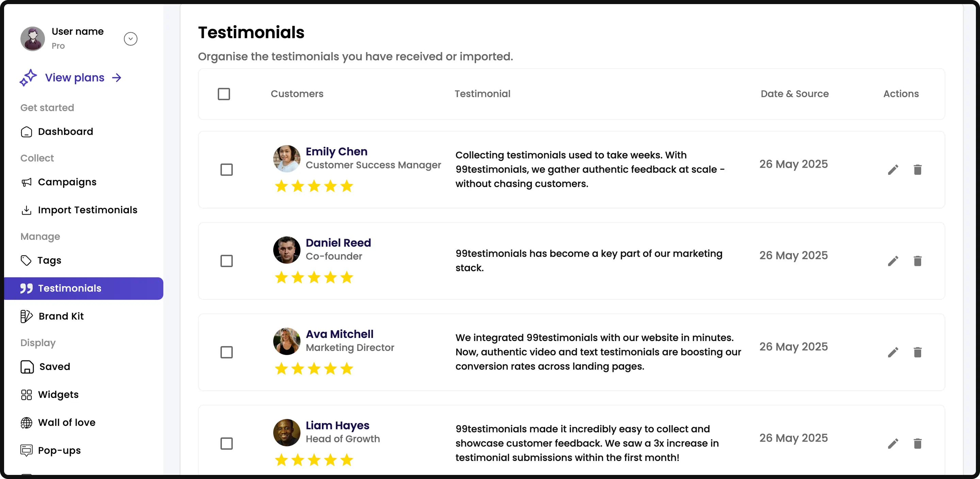Delete Daniel Reed's testimonial with trash icon
This screenshot has width=980, height=479.
pyautogui.click(x=917, y=261)
